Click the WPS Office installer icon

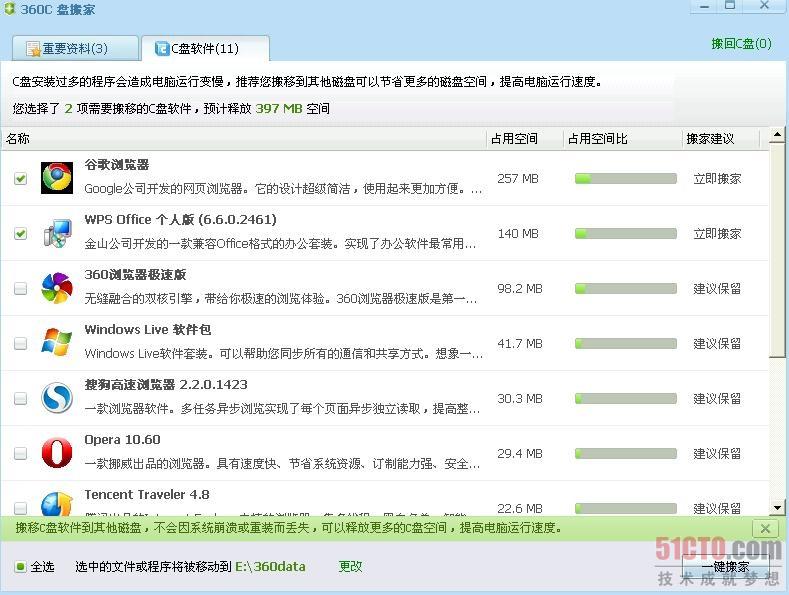tap(57, 233)
